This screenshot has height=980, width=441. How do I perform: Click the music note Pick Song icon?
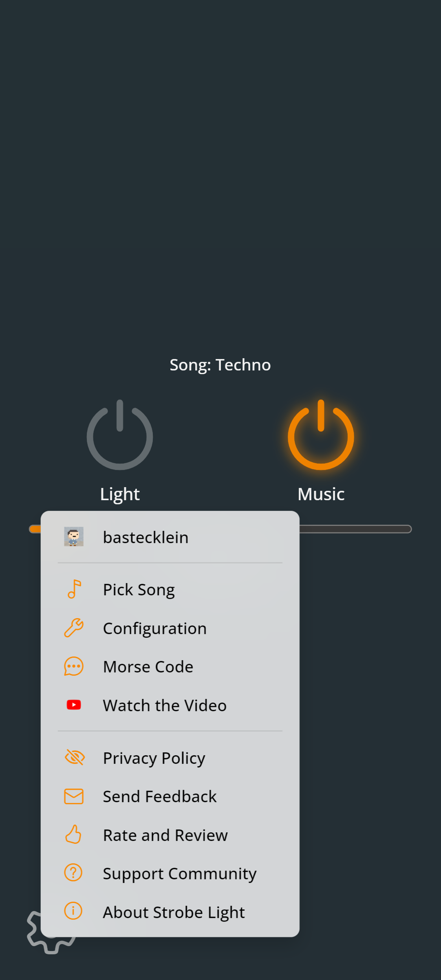[x=74, y=589]
